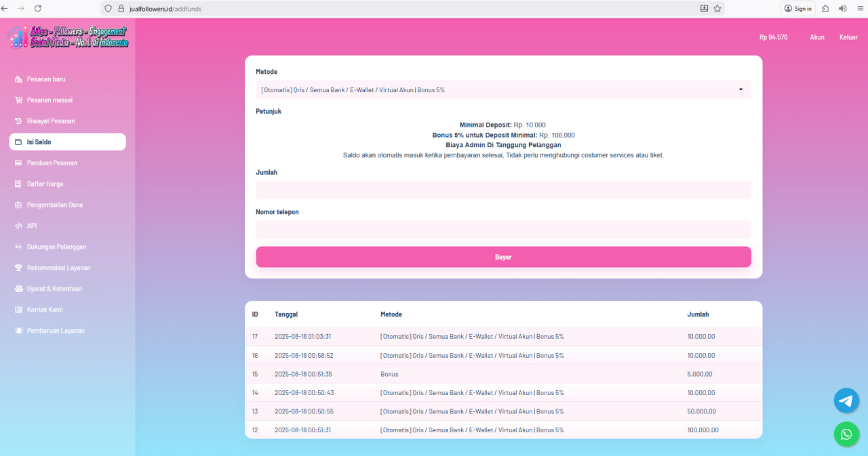Image resolution: width=868 pixels, height=456 pixels.
Task: Click the Keluar logout link
Action: (x=848, y=37)
